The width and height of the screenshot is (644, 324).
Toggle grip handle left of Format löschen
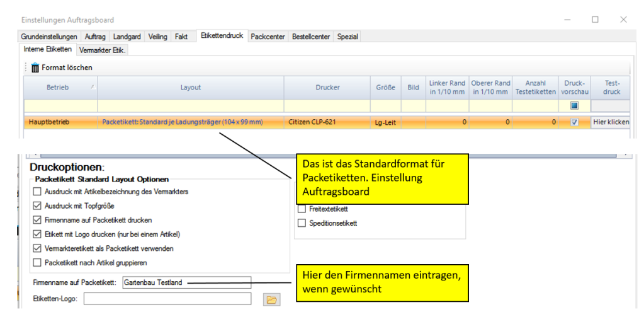(26, 67)
